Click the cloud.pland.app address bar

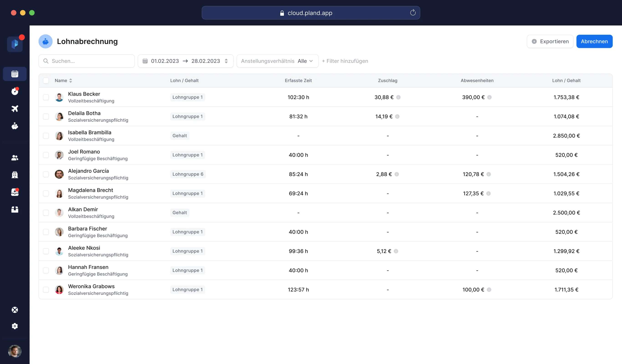click(311, 13)
